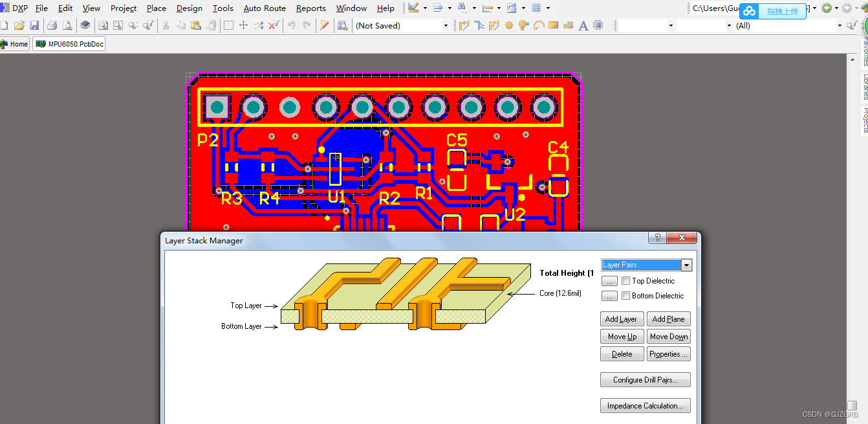Click the Clear Filter icon with red X
The width and height of the screenshot is (868, 424).
[274, 25]
